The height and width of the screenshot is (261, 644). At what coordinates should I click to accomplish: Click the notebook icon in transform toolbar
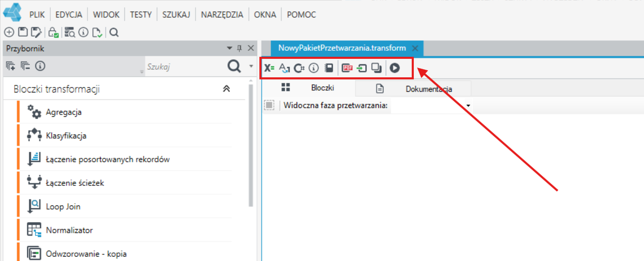(328, 68)
